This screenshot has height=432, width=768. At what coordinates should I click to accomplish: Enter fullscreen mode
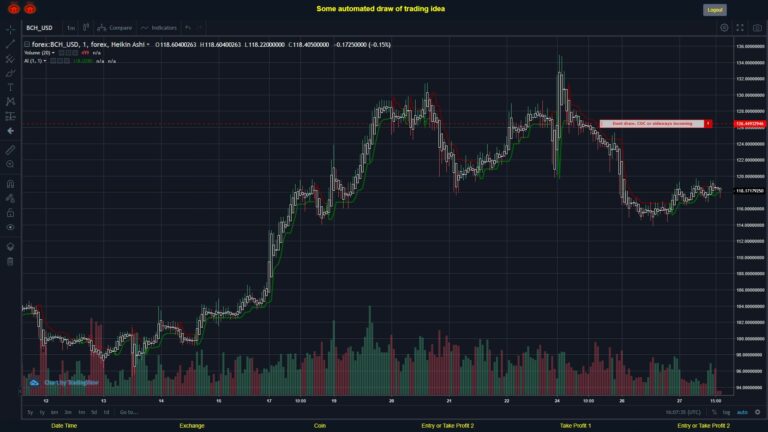point(740,28)
